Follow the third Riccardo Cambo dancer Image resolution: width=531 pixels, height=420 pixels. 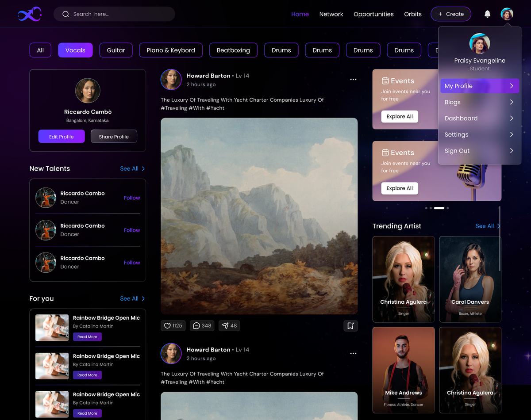pyautogui.click(x=132, y=263)
